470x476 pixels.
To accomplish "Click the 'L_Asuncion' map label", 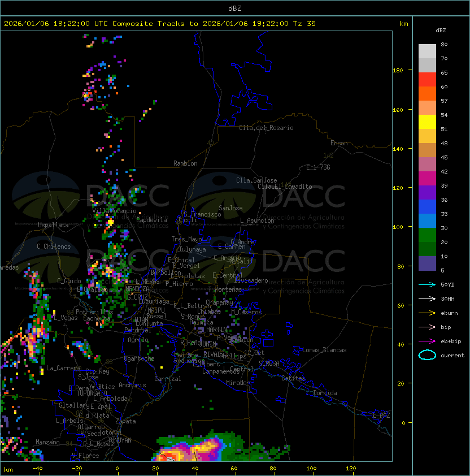I will pos(257,220).
